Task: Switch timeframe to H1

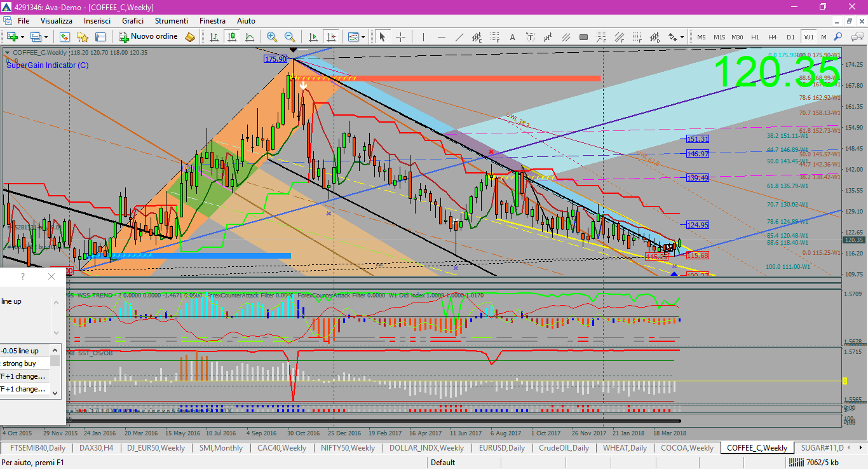Action: [755, 37]
